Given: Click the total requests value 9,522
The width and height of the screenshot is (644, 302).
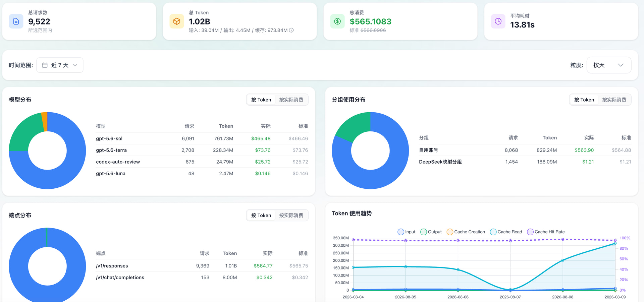Looking at the screenshot, I should click(39, 21).
